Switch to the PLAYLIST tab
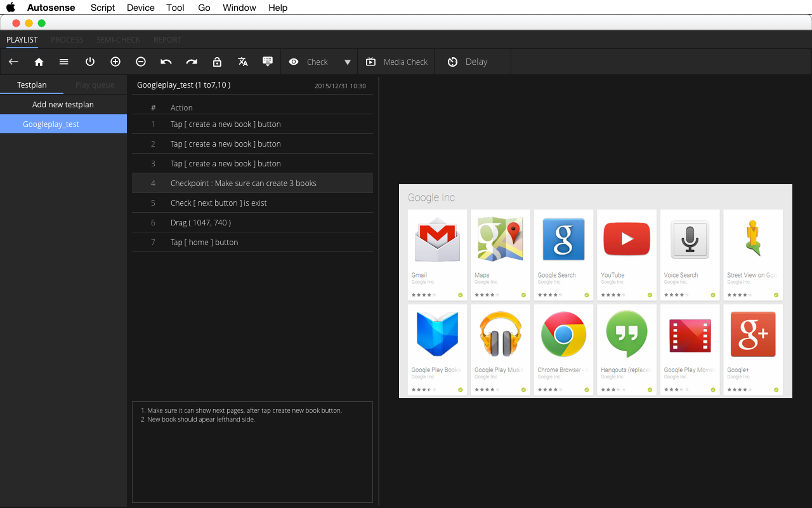The width and height of the screenshot is (812, 508). [x=22, y=39]
